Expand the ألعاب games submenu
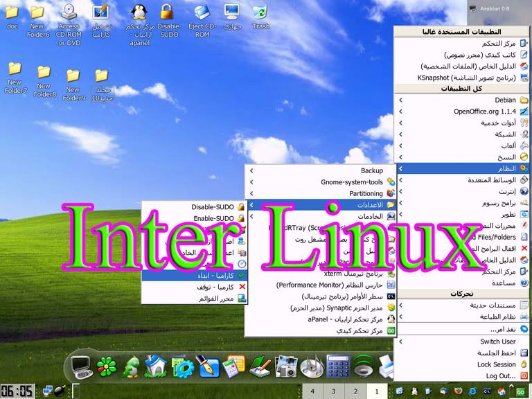Screen dimensions: 532x399 click(x=463, y=145)
